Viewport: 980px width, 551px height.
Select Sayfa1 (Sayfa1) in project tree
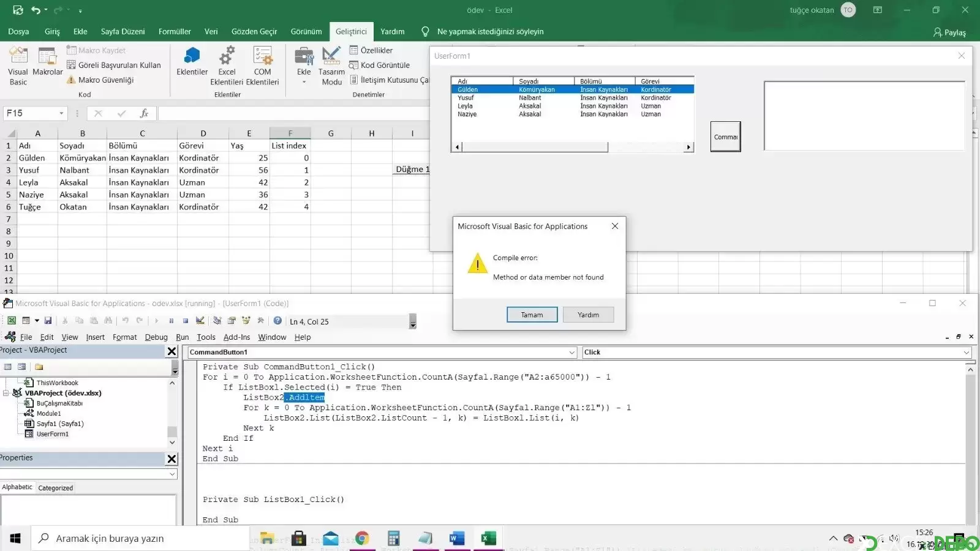tap(59, 424)
